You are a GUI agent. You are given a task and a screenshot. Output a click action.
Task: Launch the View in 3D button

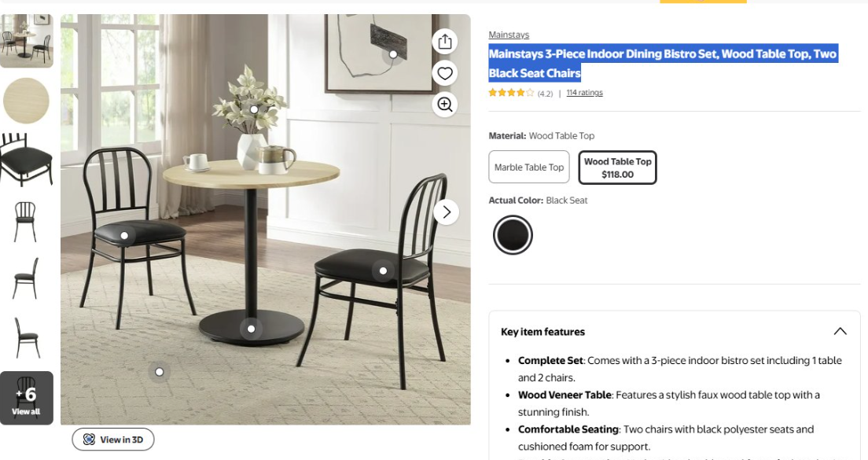point(113,440)
